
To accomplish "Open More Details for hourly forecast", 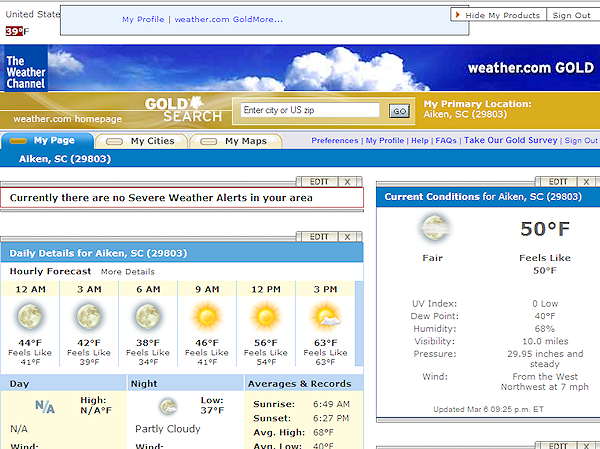I will coord(128,272).
